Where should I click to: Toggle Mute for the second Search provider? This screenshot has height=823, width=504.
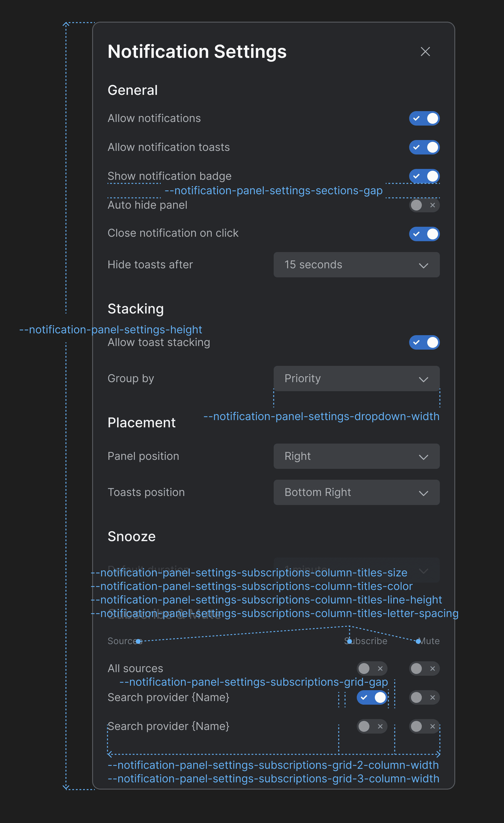[424, 726]
